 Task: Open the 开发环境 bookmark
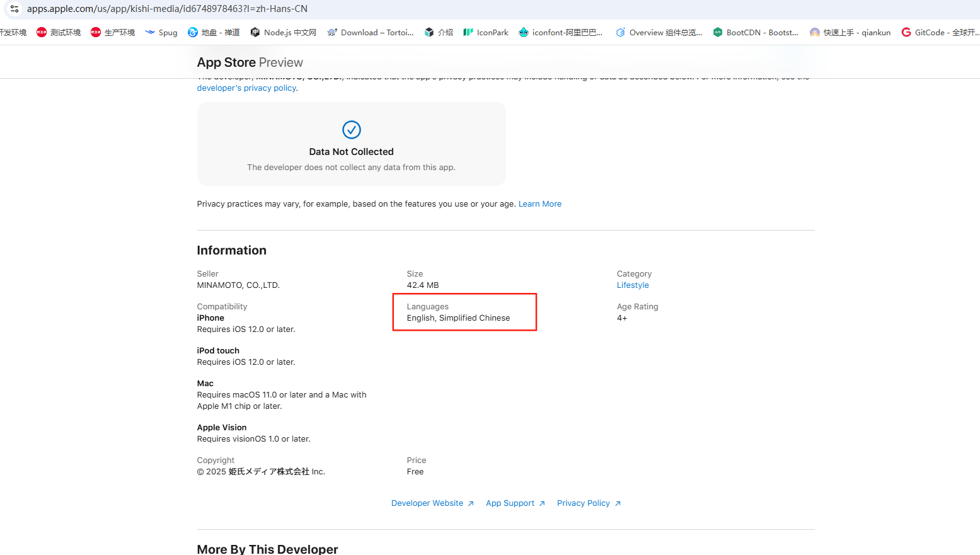click(13, 33)
